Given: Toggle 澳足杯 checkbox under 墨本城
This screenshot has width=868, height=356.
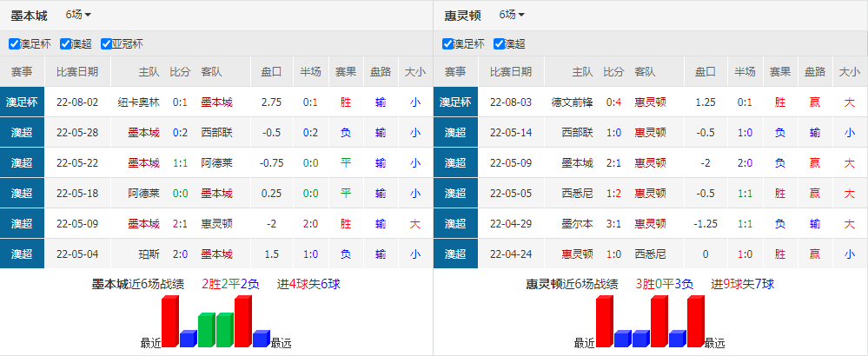Looking at the screenshot, I should point(15,43).
